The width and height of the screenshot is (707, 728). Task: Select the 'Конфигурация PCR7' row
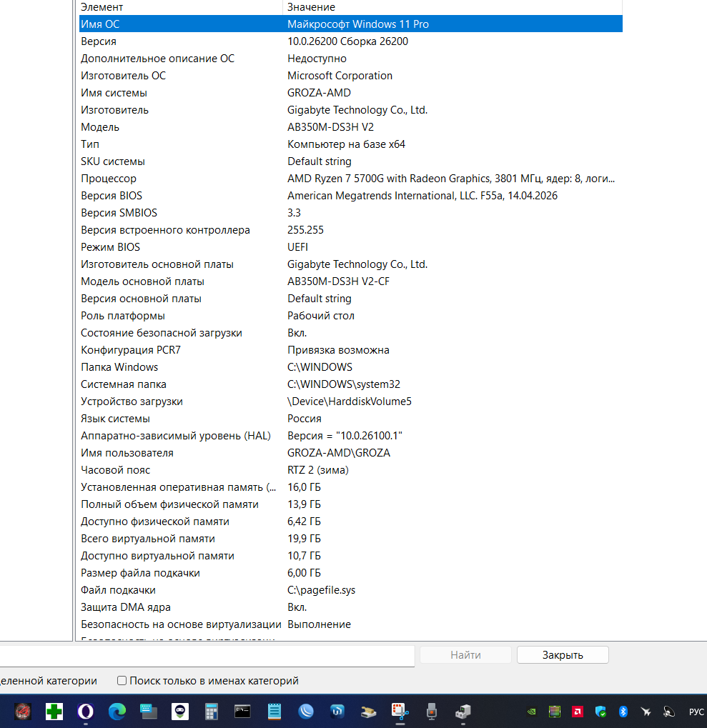351,351
